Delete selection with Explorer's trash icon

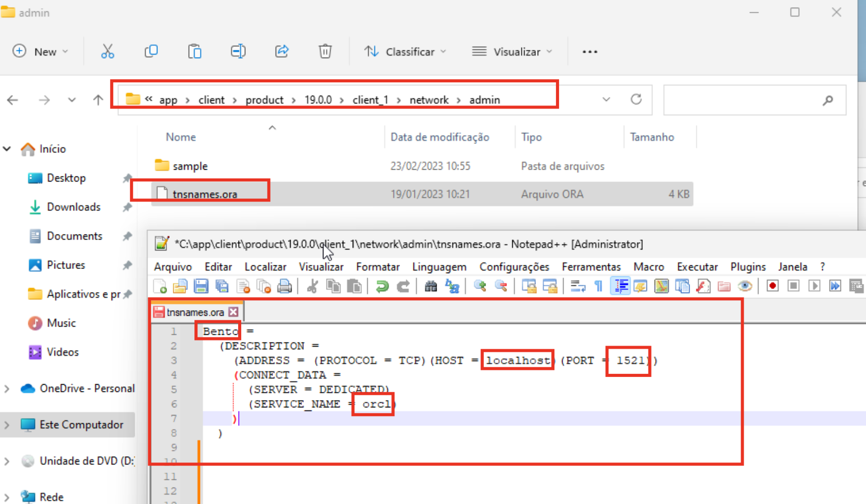click(324, 51)
